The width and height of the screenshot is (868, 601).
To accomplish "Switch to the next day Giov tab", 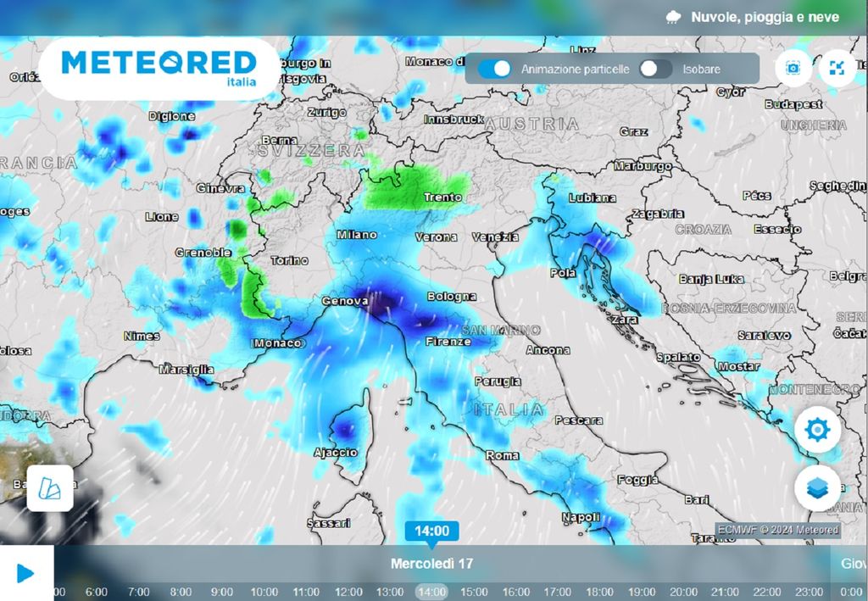I will tap(852, 564).
